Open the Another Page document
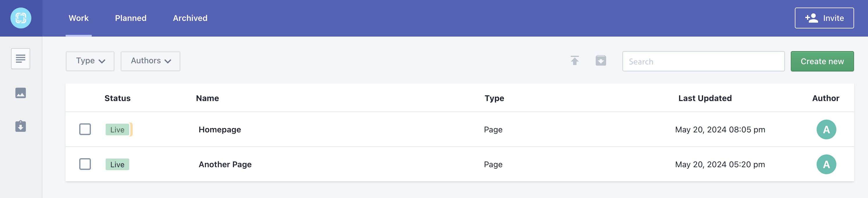868x198 pixels. 225,164
